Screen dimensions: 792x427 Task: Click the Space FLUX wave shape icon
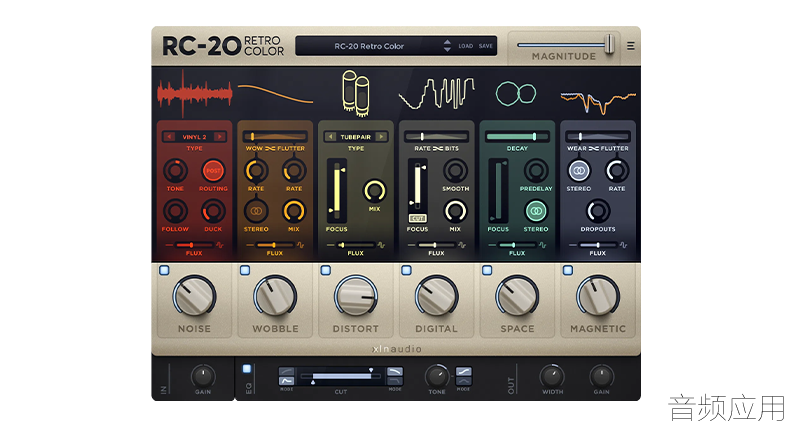542,245
